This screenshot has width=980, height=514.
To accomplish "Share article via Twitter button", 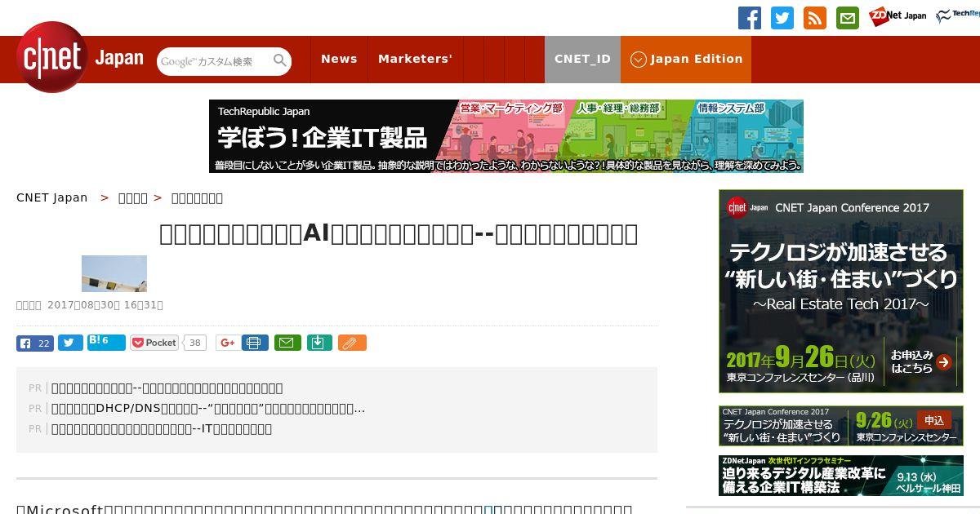I will (70, 343).
